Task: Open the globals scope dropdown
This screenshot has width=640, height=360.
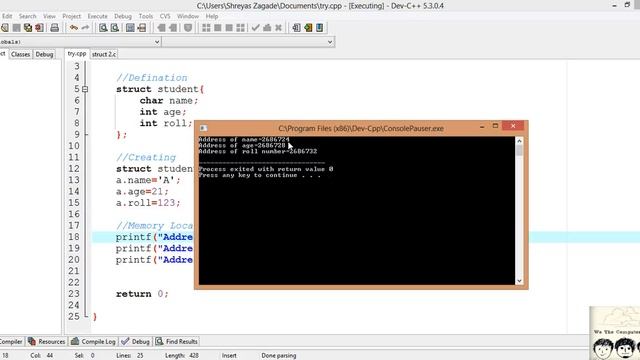Action: [x=157, y=42]
